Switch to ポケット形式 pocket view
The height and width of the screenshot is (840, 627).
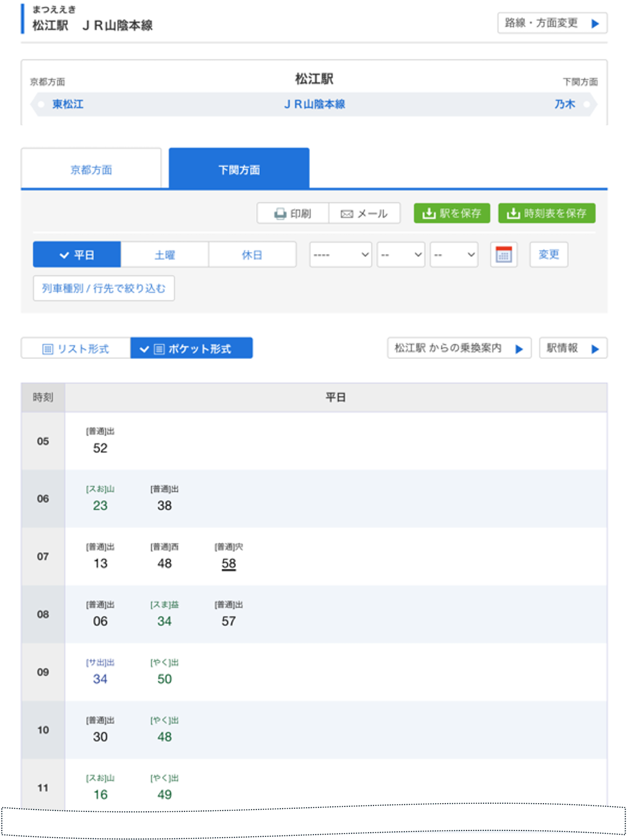coord(191,348)
